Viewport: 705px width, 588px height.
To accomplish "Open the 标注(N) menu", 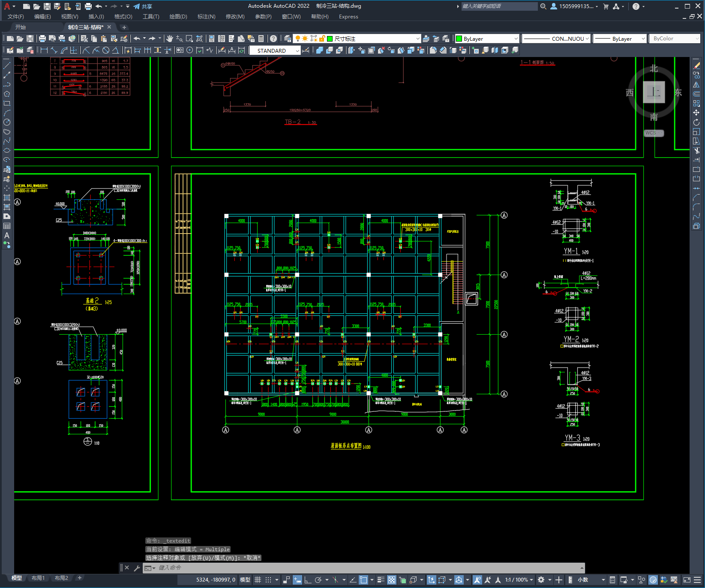I will [x=206, y=17].
